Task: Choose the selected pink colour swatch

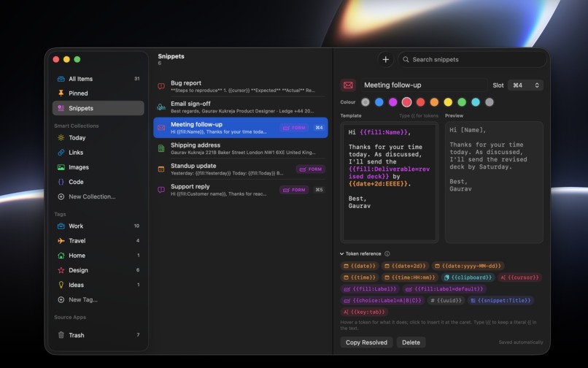Action: click(406, 102)
